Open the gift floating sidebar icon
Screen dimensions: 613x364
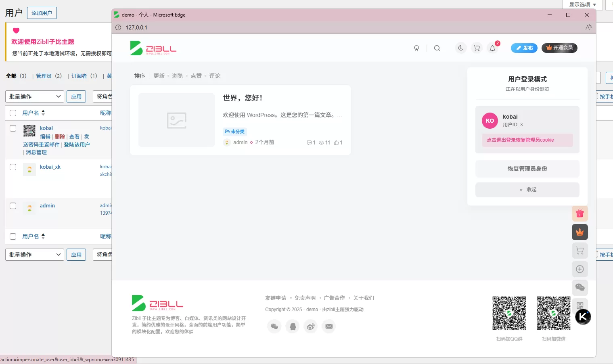[x=580, y=213]
